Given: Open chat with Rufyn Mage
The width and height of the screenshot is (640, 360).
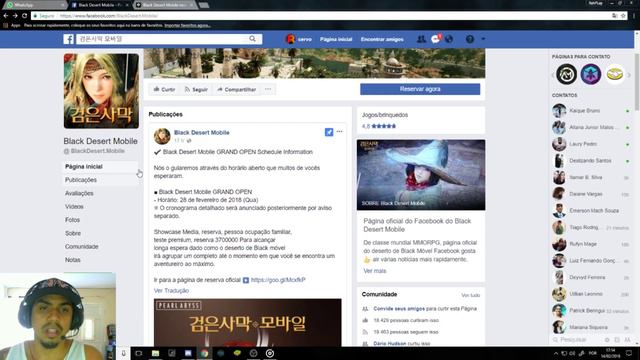Looking at the screenshot, I should point(591,244).
